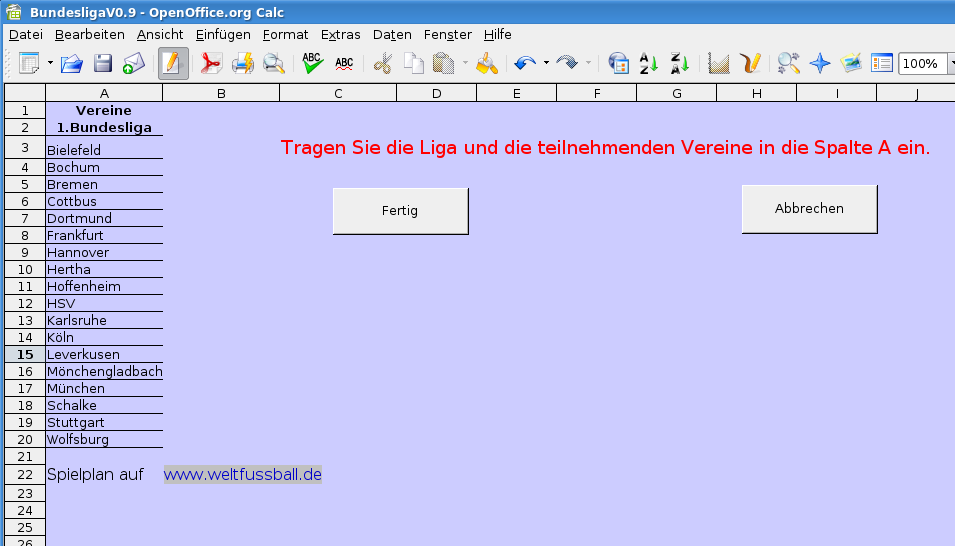The height and width of the screenshot is (546, 955).
Task: Toggle Edit File mode pencil button
Action: point(172,64)
